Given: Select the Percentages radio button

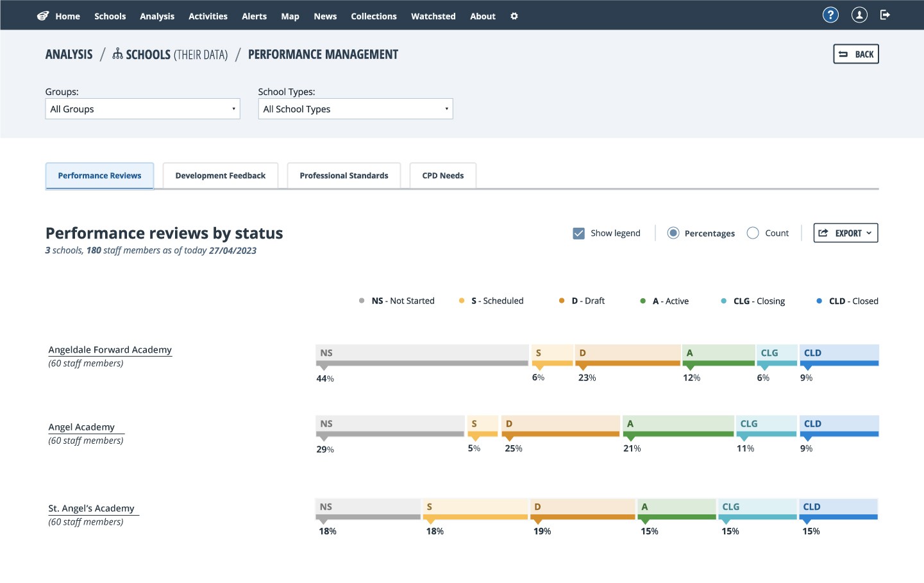Looking at the screenshot, I should click(x=673, y=233).
